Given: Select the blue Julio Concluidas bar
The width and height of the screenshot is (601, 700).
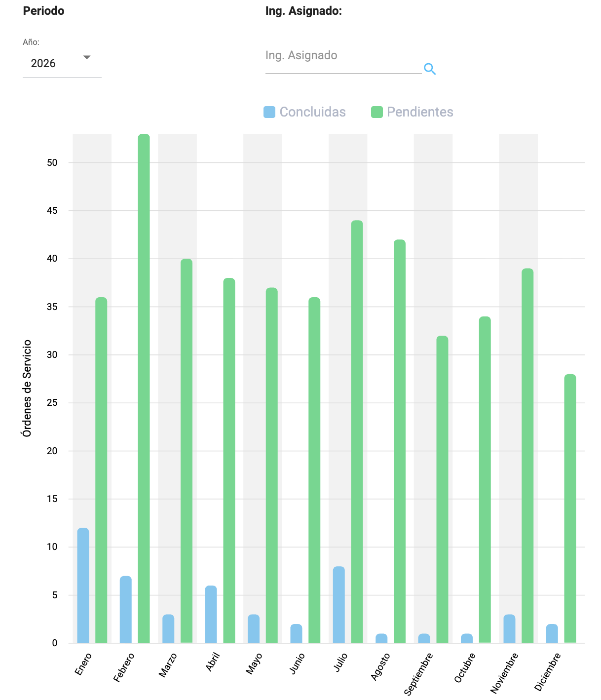Looking at the screenshot, I should click(339, 605).
